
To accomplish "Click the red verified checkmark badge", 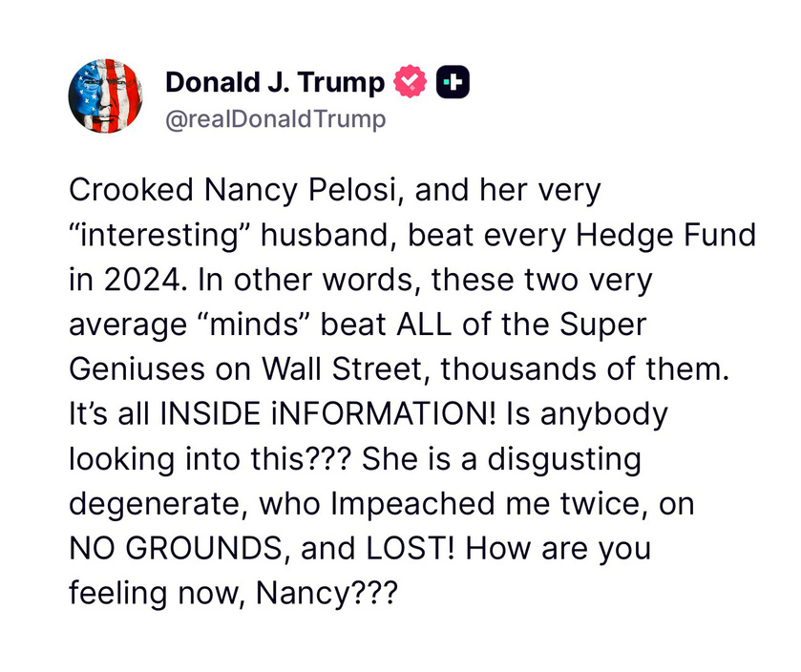I will pos(410,82).
